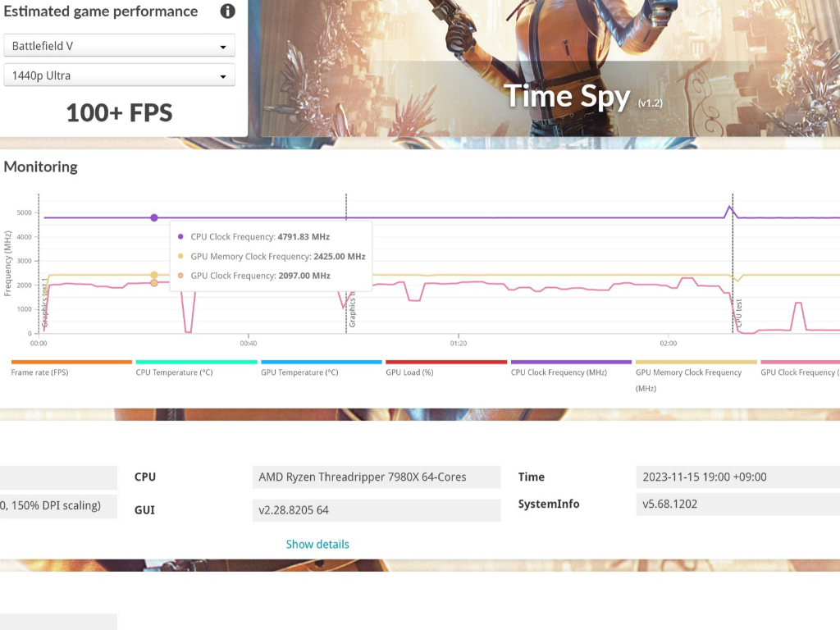Click the SystemInfo version v5.68.1202 value
The height and width of the screenshot is (630, 840).
(737, 504)
